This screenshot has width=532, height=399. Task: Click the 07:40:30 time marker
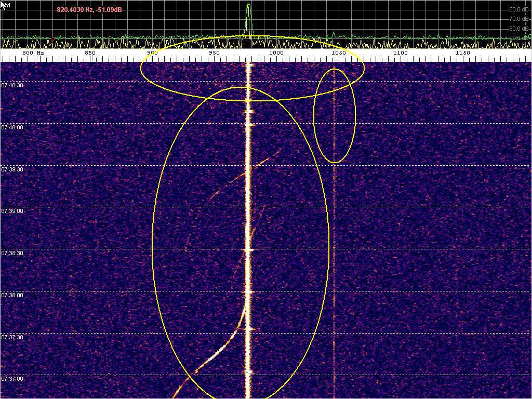pyautogui.click(x=12, y=85)
